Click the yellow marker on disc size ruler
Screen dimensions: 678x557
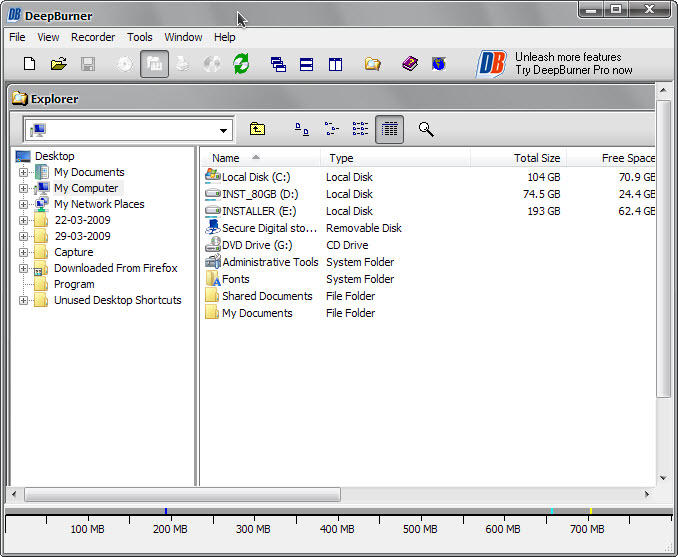point(590,511)
